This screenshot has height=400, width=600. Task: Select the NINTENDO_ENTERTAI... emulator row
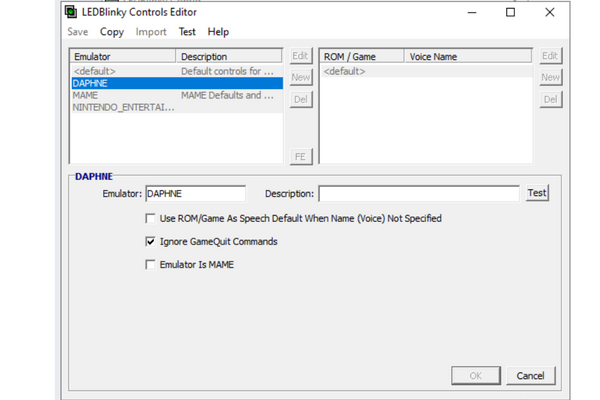point(177,107)
